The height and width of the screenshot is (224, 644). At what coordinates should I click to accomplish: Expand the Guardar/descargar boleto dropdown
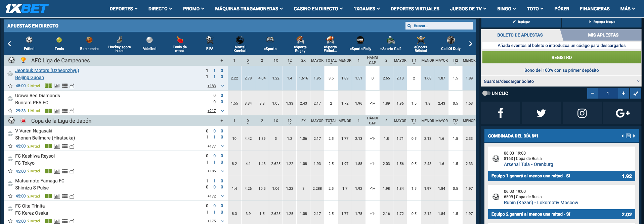(561, 81)
